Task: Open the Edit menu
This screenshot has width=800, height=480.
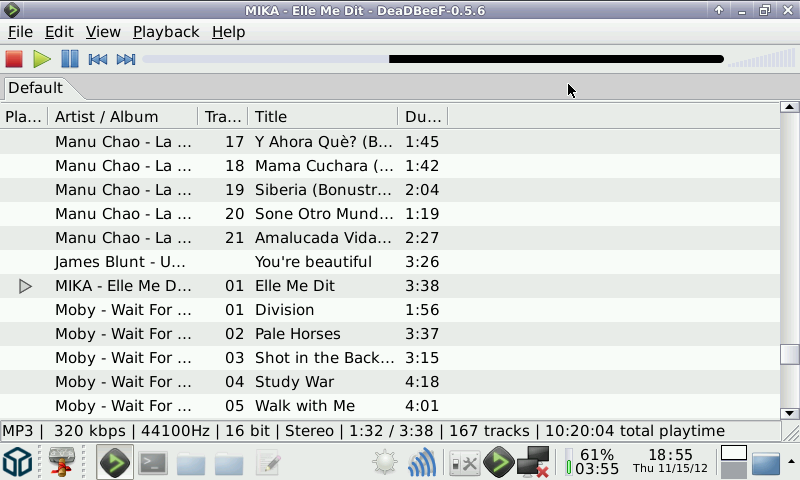Action: coord(59,32)
